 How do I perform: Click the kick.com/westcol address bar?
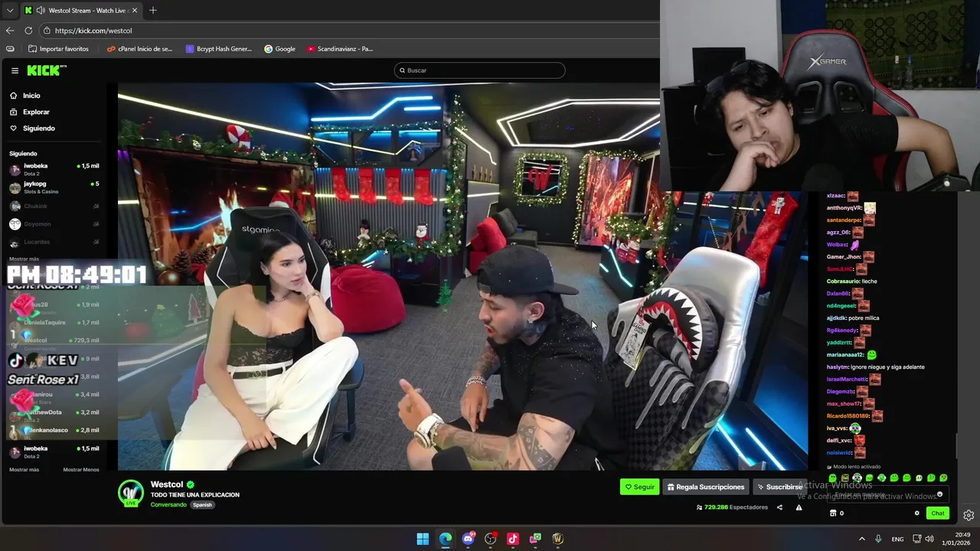point(348,31)
